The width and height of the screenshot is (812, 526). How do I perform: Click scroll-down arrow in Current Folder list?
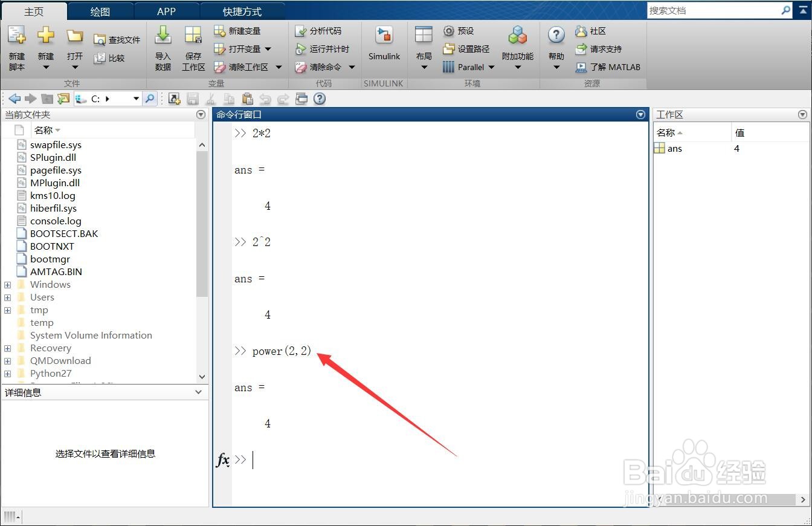202,377
